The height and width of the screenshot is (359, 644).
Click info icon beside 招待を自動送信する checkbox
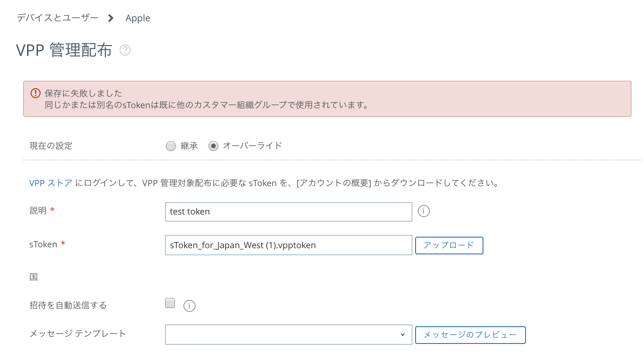[189, 305]
